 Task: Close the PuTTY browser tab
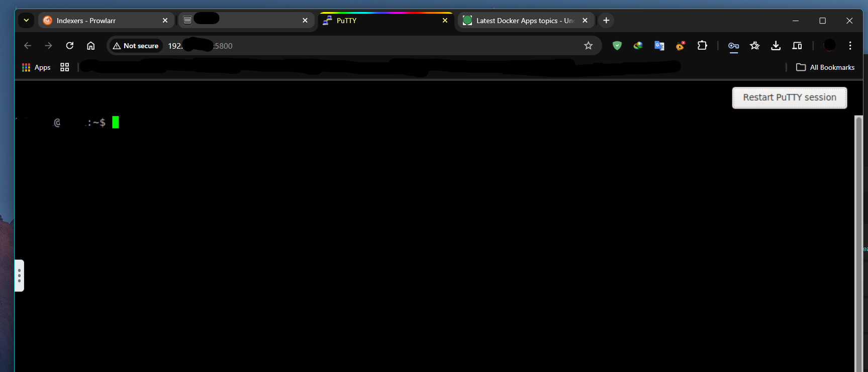(445, 21)
